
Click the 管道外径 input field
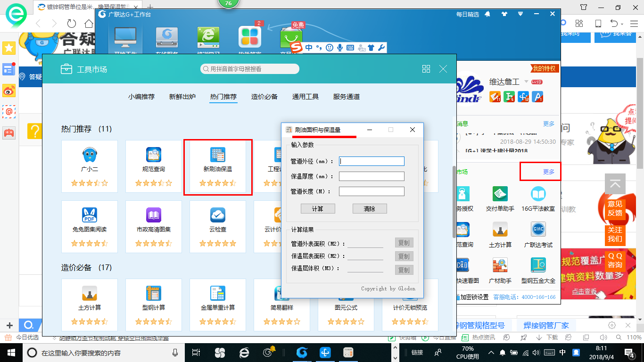(372, 161)
